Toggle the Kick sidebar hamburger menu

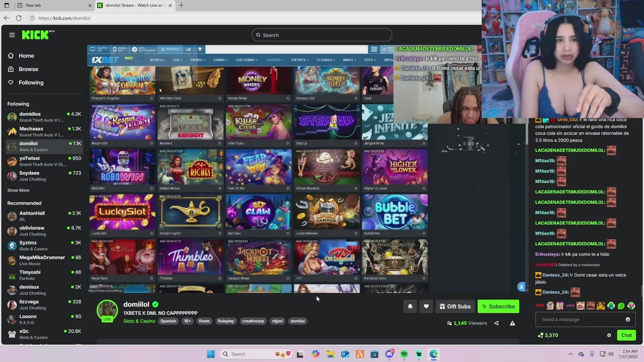point(12,35)
